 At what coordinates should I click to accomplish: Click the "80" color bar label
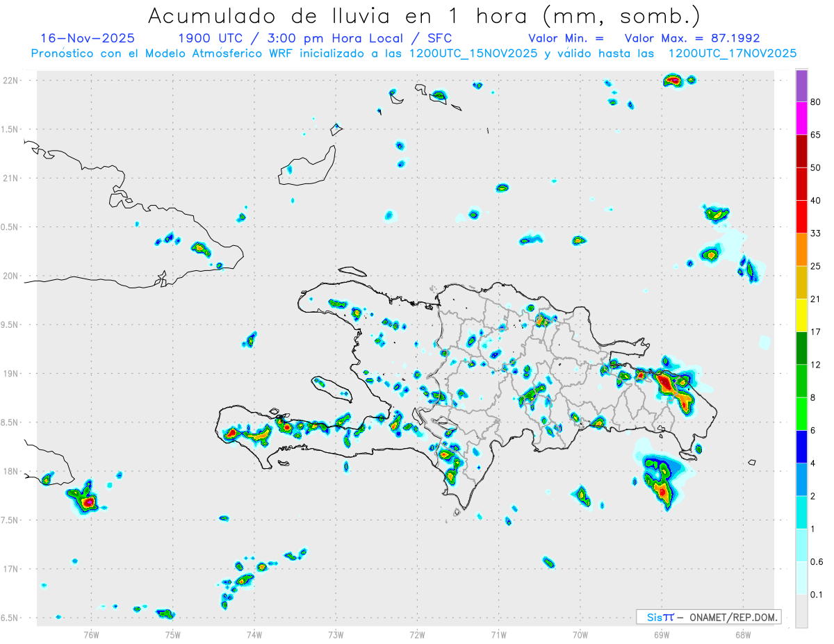(816, 102)
